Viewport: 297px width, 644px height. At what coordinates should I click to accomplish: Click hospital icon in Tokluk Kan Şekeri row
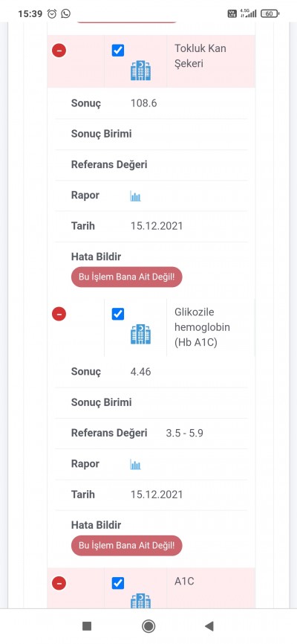coord(141,70)
